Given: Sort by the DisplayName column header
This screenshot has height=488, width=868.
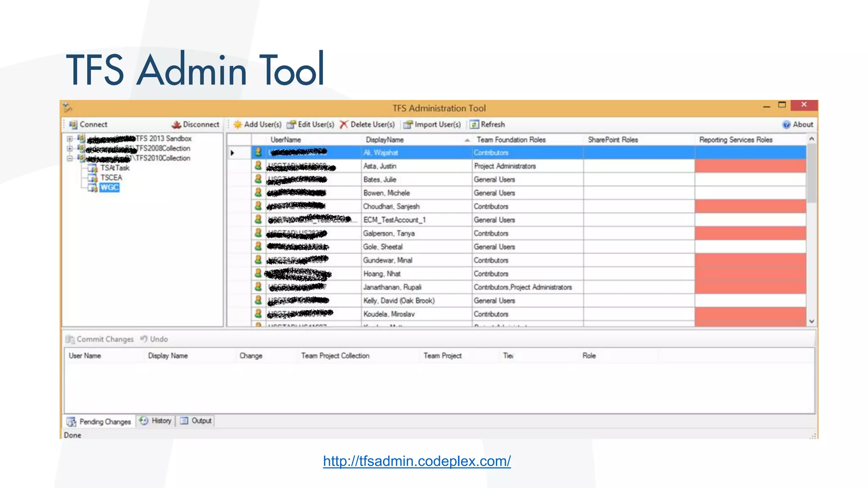Looking at the screenshot, I should (384, 140).
